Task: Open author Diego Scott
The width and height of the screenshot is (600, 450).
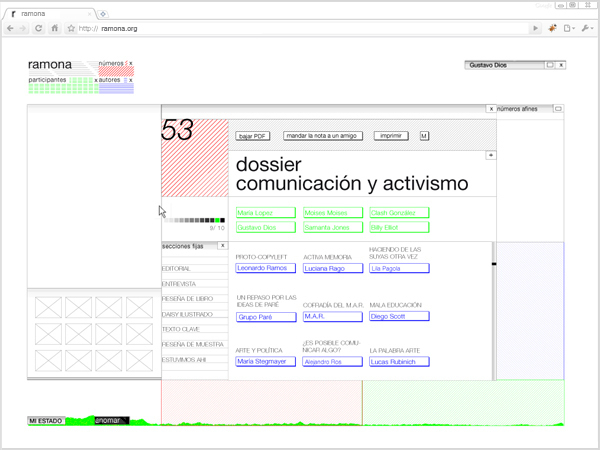Action: click(x=399, y=316)
